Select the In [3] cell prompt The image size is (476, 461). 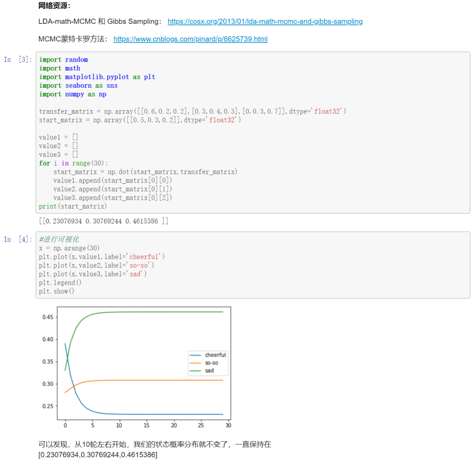18,59
